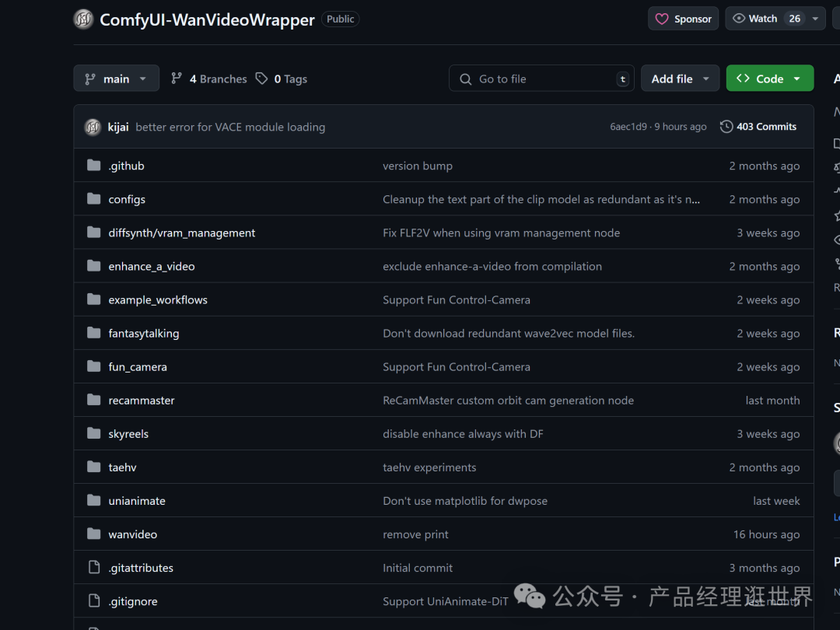
Task: Focus the Go to file search field
Action: pos(541,79)
